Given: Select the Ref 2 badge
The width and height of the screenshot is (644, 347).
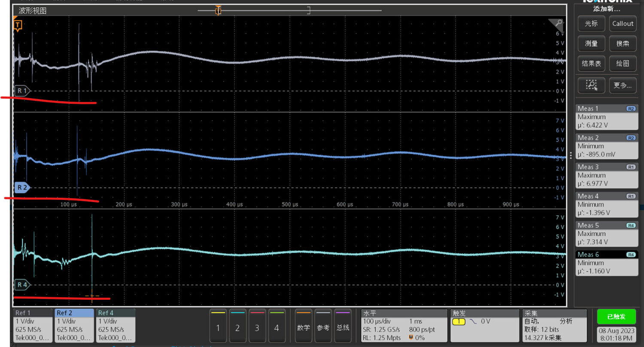Looking at the screenshot, I should [x=74, y=326].
